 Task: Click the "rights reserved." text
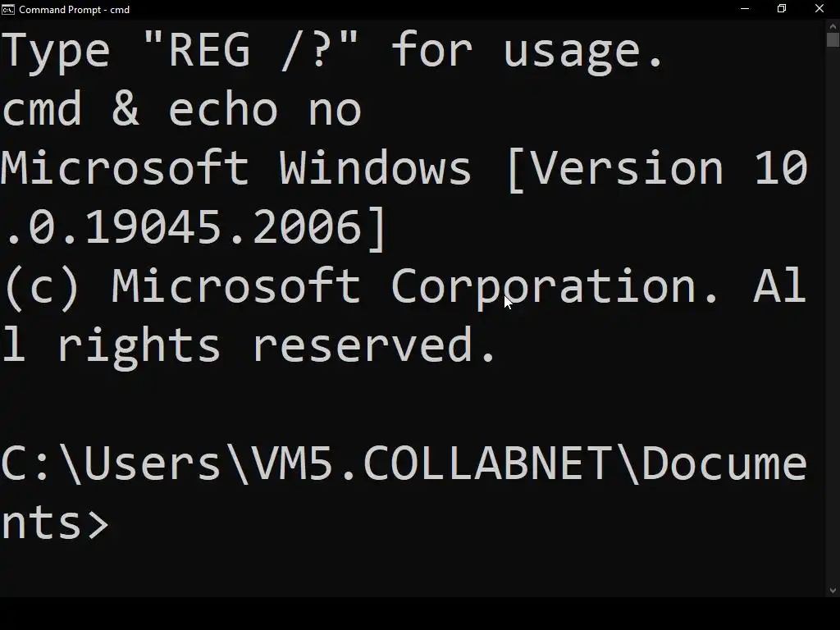click(276, 346)
